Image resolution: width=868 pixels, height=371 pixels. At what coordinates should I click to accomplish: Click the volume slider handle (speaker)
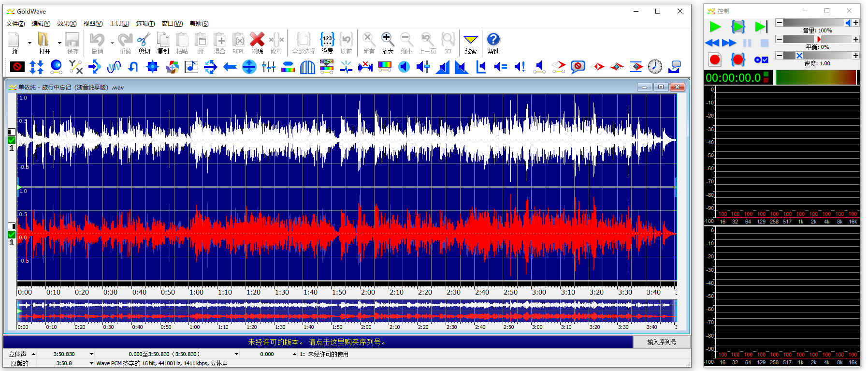click(x=848, y=23)
